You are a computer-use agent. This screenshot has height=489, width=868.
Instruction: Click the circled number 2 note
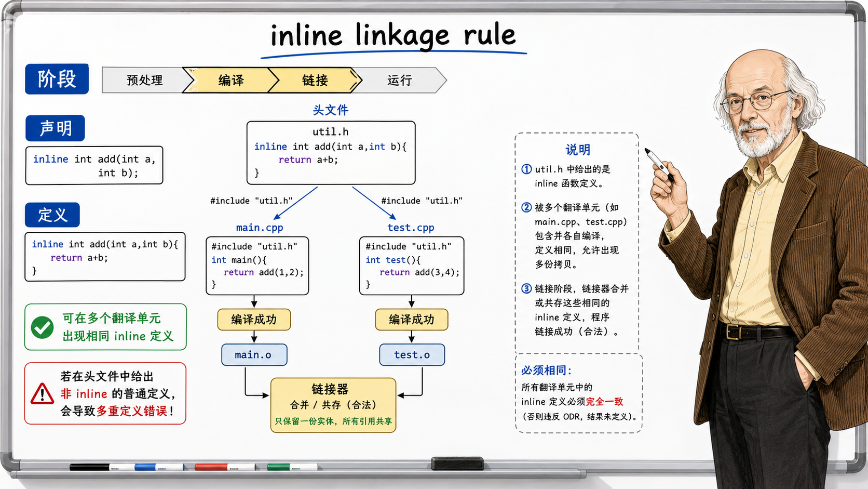click(x=526, y=207)
